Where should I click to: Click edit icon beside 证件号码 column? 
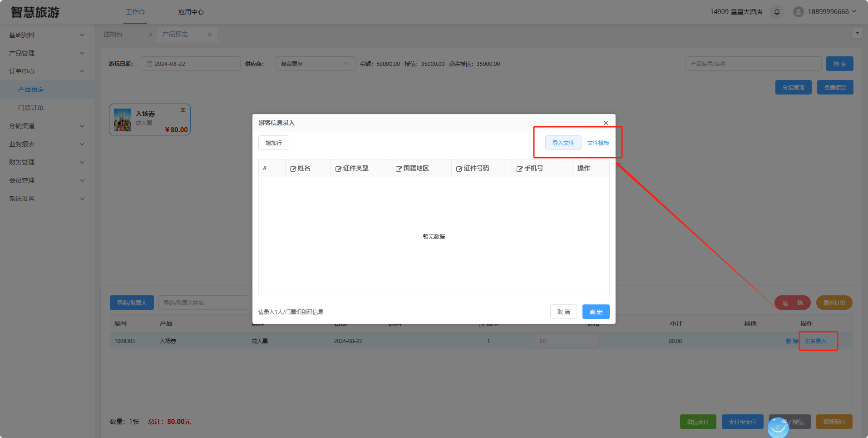tap(459, 169)
